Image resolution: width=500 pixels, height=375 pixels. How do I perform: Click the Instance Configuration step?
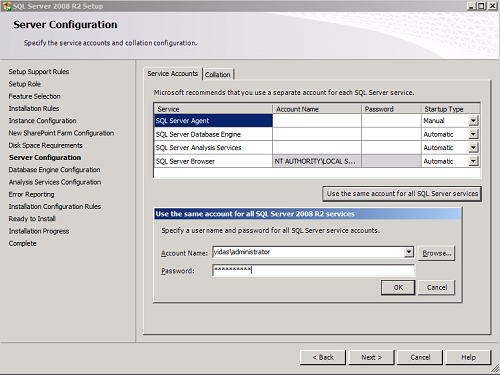(x=42, y=121)
